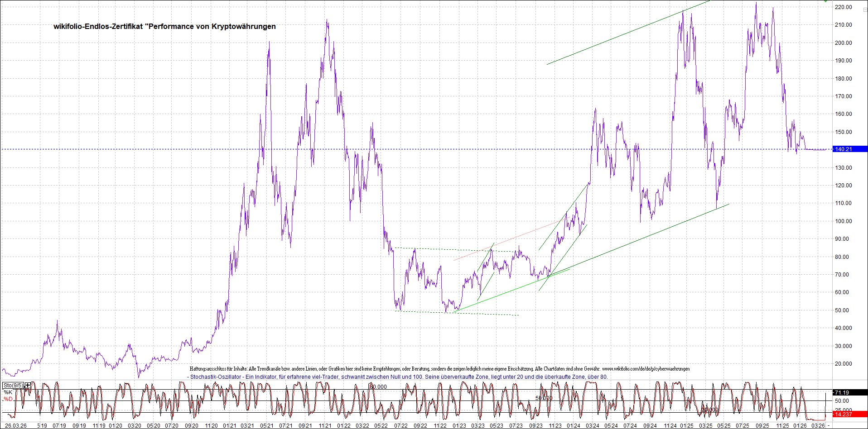Click the dash at the time axis end
Screen dimensions: 868x429
829,425
